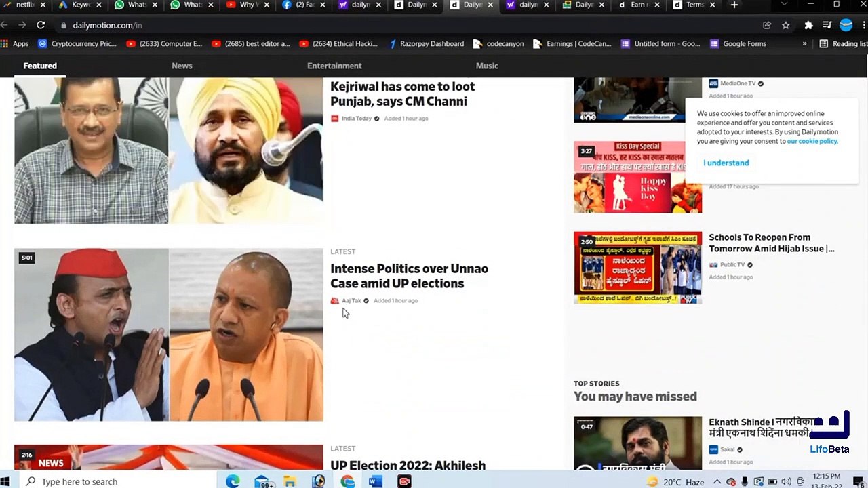Screen dimensions: 868x488
Task: Open the Google Forms bookmark
Action: (x=738, y=43)
